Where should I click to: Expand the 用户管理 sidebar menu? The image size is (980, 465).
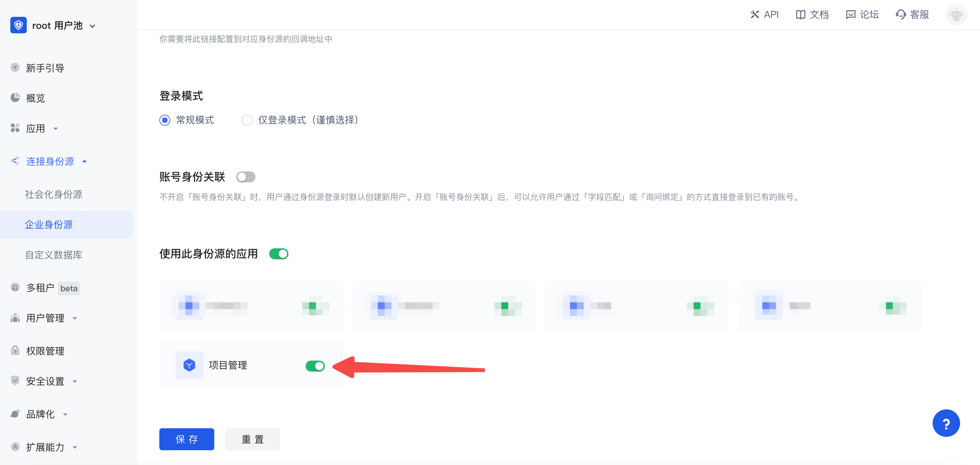coord(45,318)
